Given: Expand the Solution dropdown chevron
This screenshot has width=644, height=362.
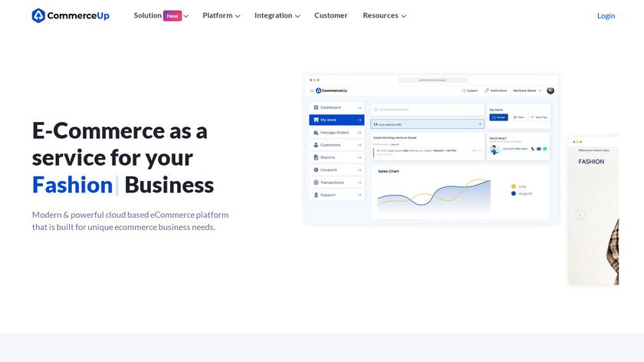Looking at the screenshot, I should [x=186, y=16].
